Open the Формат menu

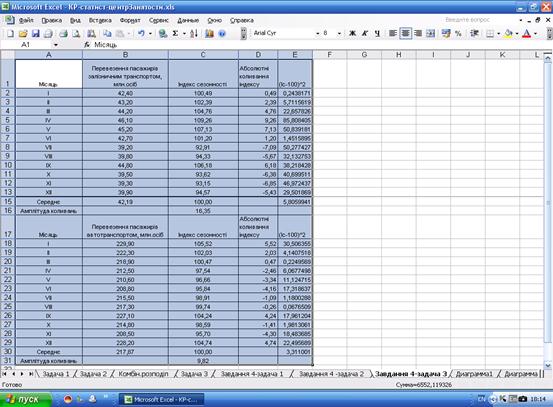click(130, 20)
